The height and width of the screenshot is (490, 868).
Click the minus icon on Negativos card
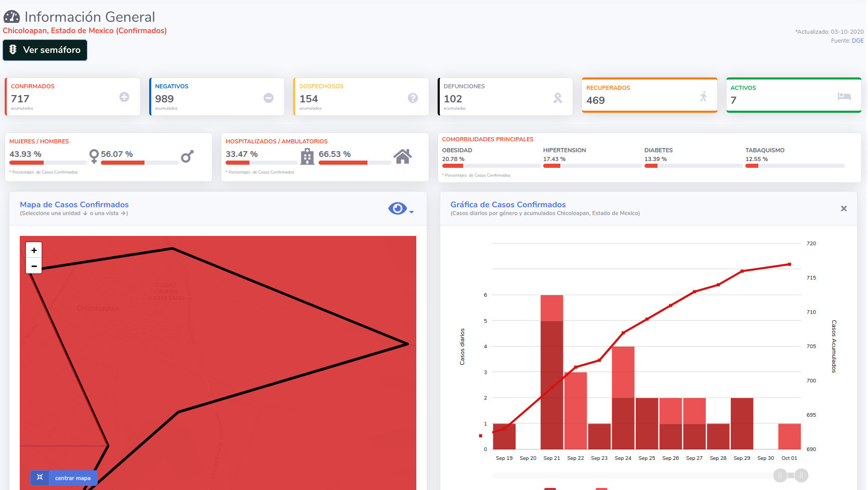[x=268, y=98]
